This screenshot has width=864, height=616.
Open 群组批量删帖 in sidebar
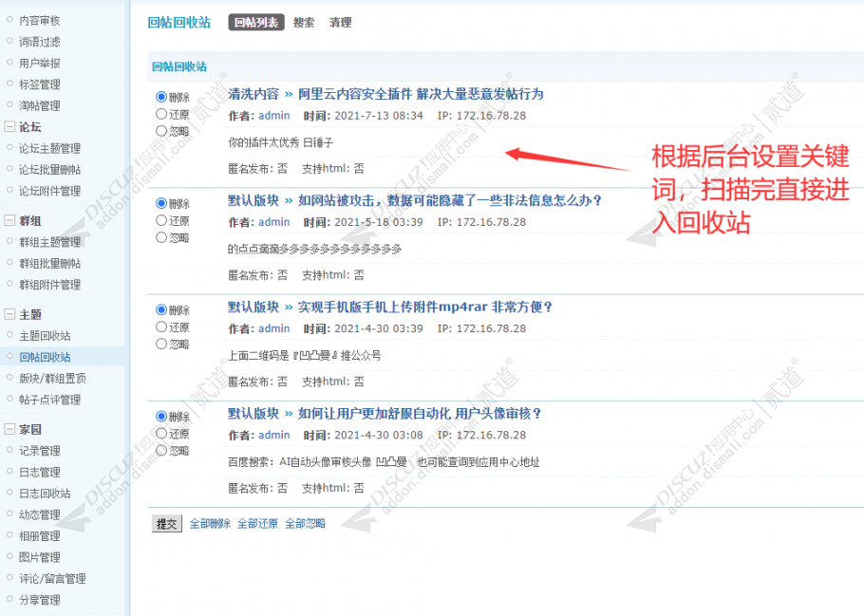click(x=49, y=263)
